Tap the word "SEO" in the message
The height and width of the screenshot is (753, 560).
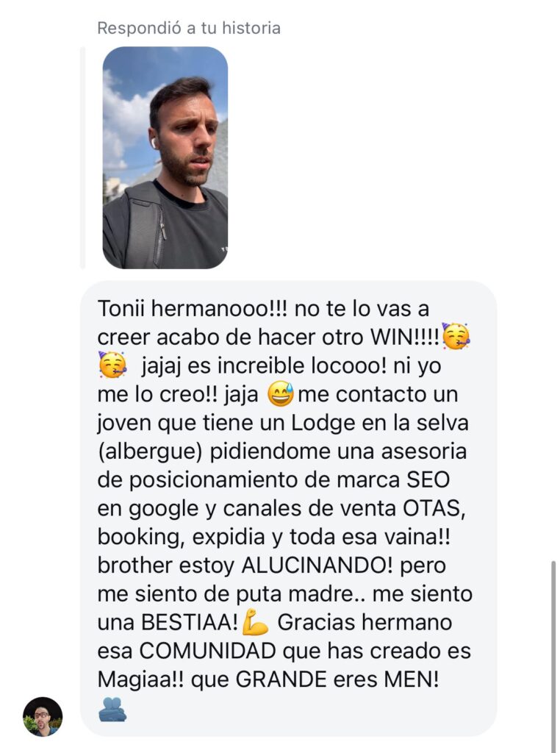(x=428, y=479)
